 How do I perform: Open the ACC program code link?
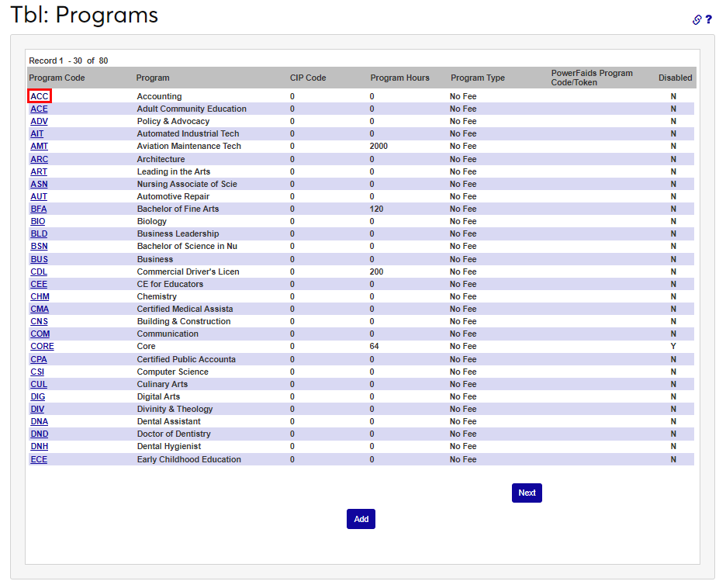tap(40, 96)
